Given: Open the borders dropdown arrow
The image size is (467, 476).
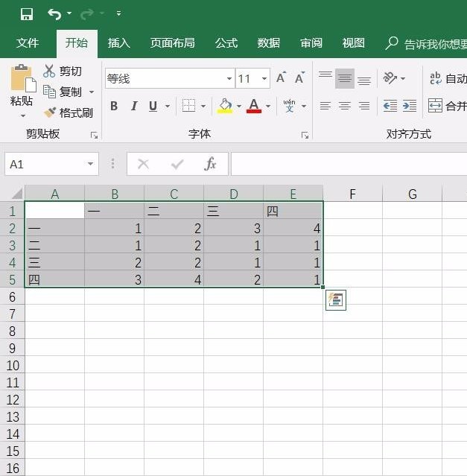Looking at the screenshot, I should click(x=203, y=107).
